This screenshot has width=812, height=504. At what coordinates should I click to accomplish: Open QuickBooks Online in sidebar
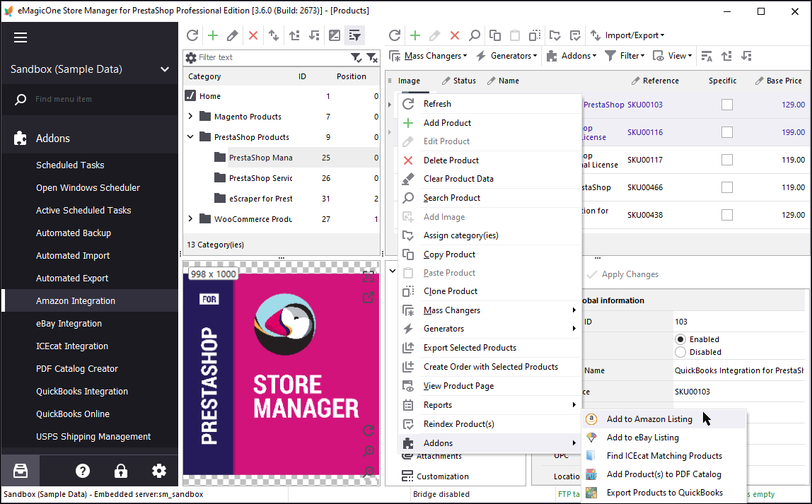pyautogui.click(x=90, y=414)
